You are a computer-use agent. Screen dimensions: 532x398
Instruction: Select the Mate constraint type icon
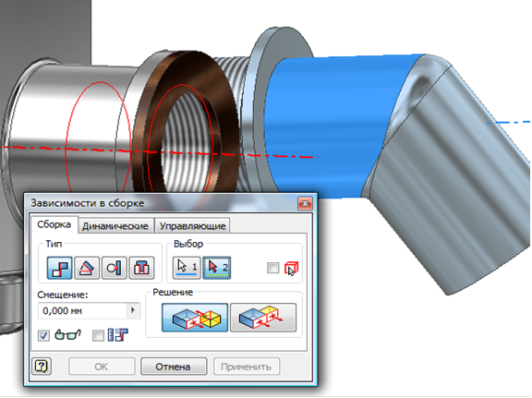point(59,268)
